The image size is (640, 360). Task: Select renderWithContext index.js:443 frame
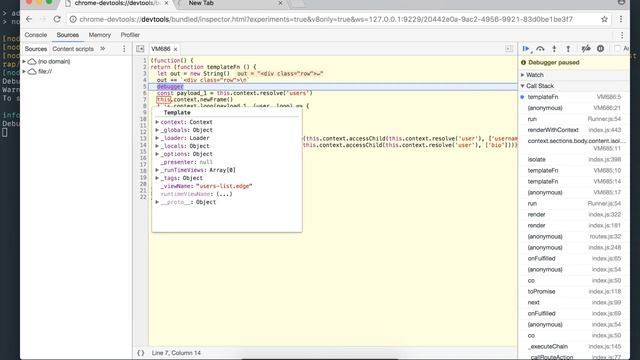574,130
